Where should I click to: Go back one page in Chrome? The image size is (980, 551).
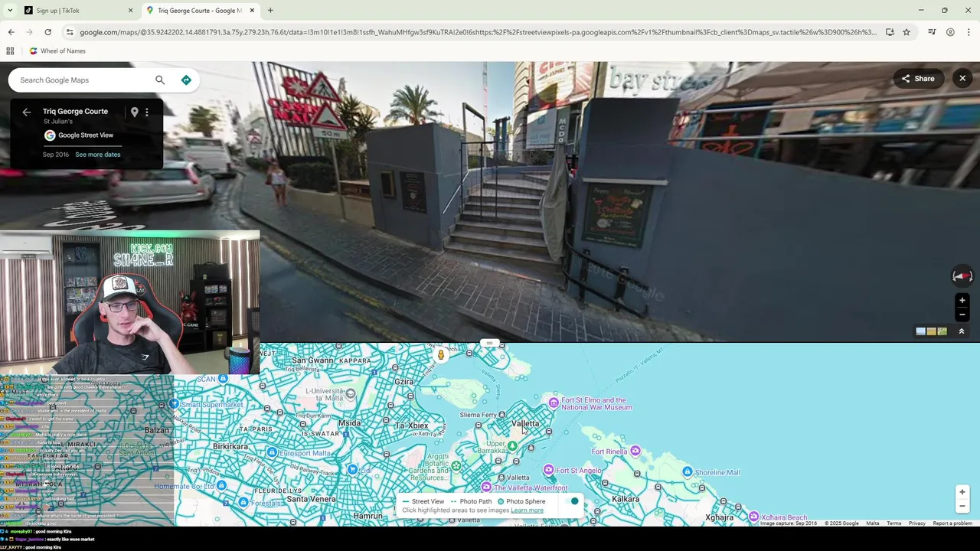pyautogui.click(x=11, y=32)
